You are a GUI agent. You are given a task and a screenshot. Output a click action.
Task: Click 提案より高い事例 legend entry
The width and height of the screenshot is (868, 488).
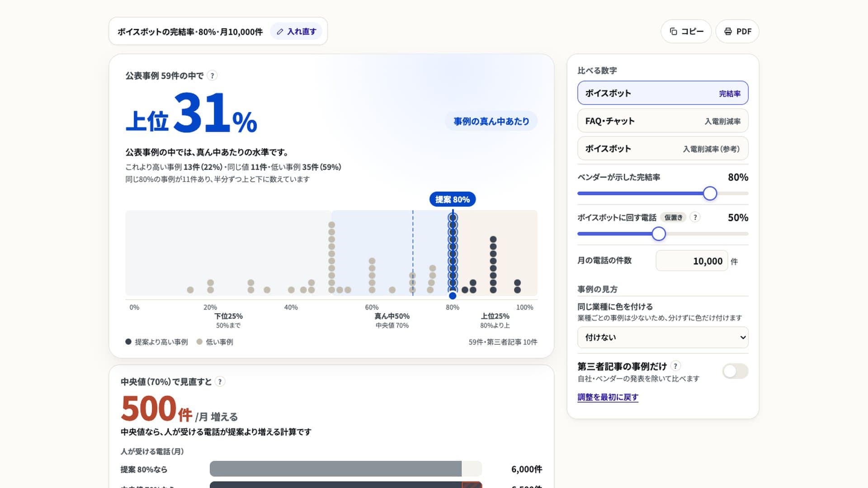[156, 342]
